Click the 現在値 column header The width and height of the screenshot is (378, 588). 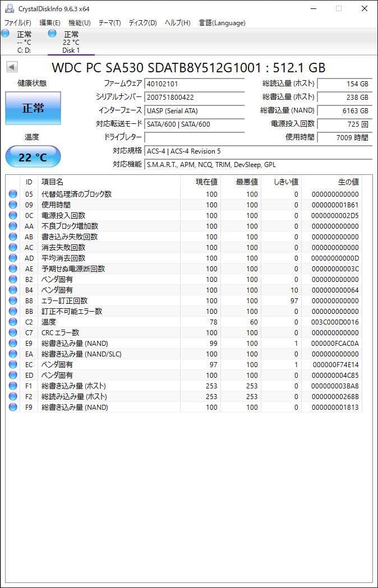(200, 182)
